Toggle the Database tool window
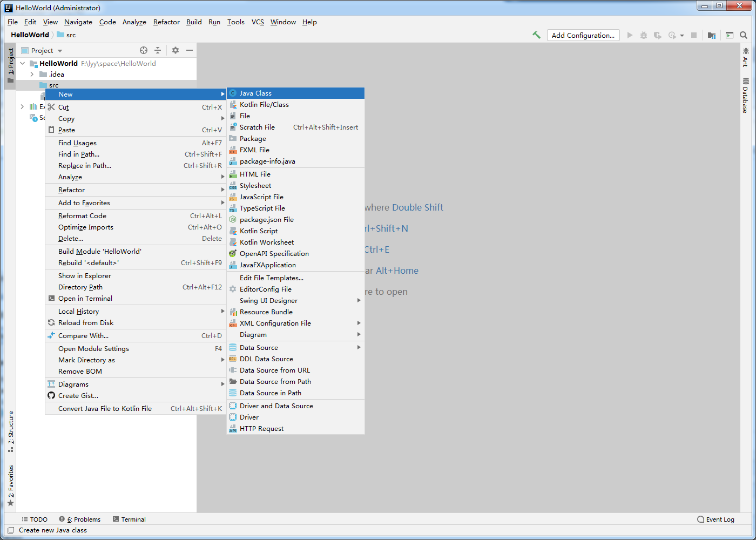Image resolution: width=756 pixels, height=540 pixels. coord(745,96)
